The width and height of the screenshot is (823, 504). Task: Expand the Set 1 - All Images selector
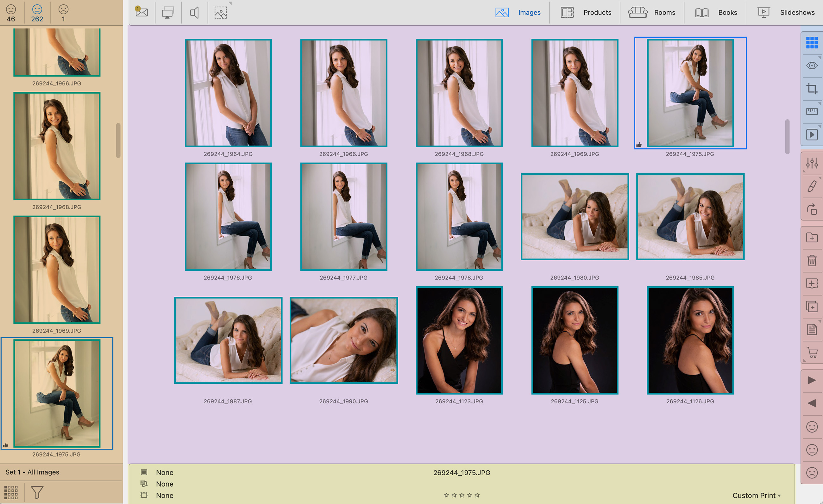32,472
